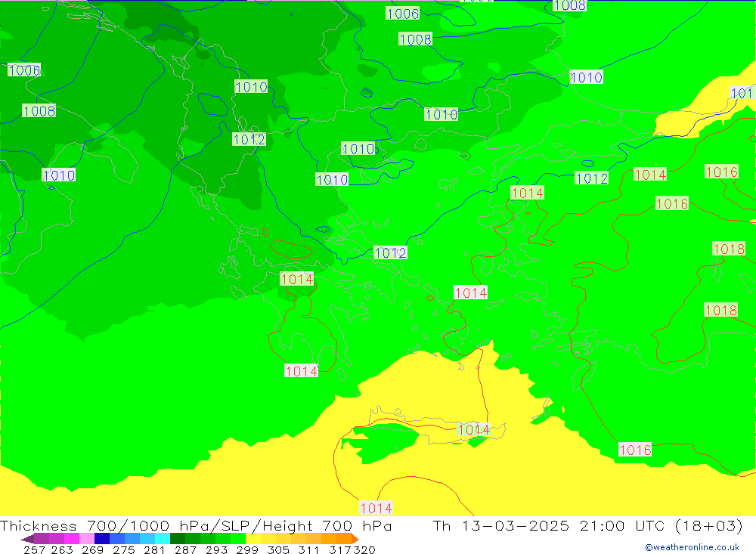
Task: Click the orange arrow at the legend's high end
Action: click(355, 539)
